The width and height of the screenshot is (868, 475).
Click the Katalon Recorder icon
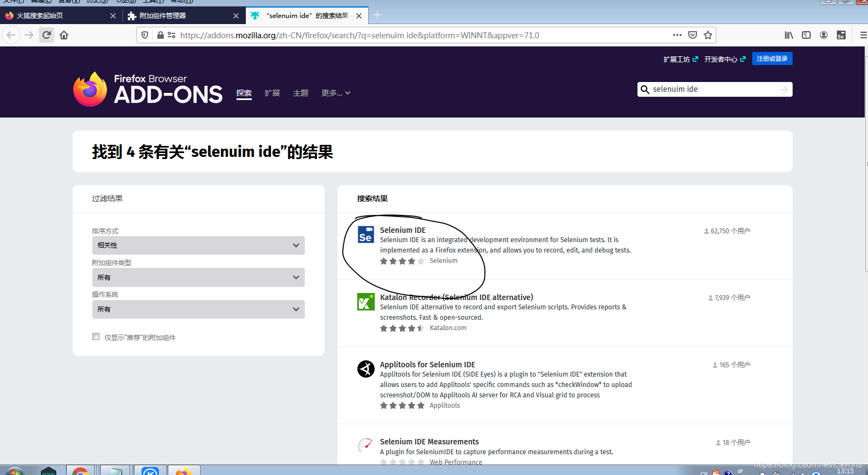point(366,302)
